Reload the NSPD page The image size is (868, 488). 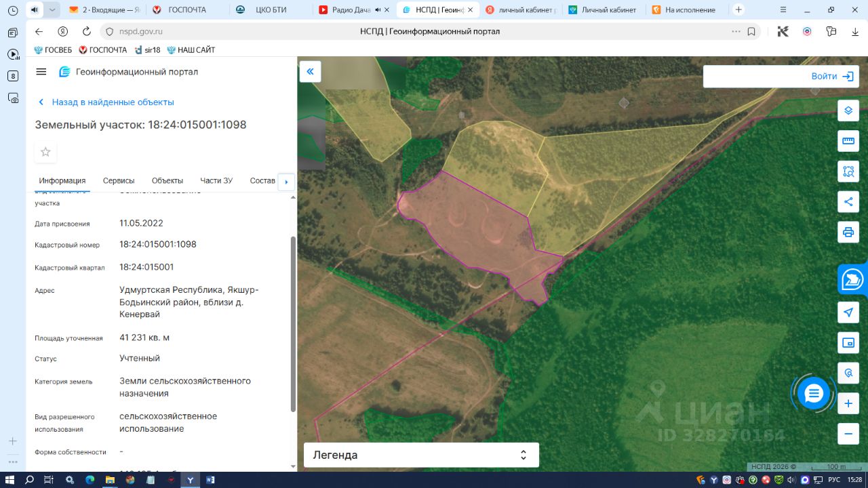tap(87, 31)
